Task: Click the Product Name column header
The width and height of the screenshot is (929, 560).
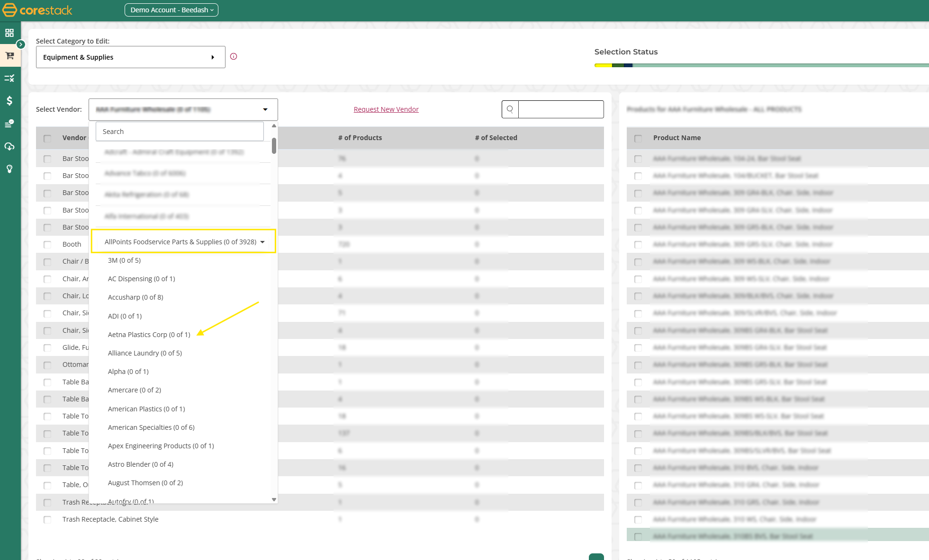Action: coord(676,138)
